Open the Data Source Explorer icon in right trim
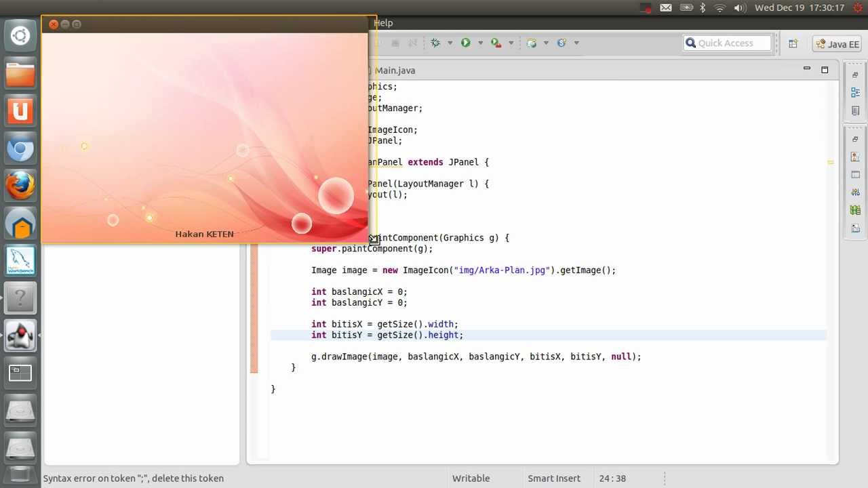This screenshot has height=488, width=868. pyautogui.click(x=856, y=210)
